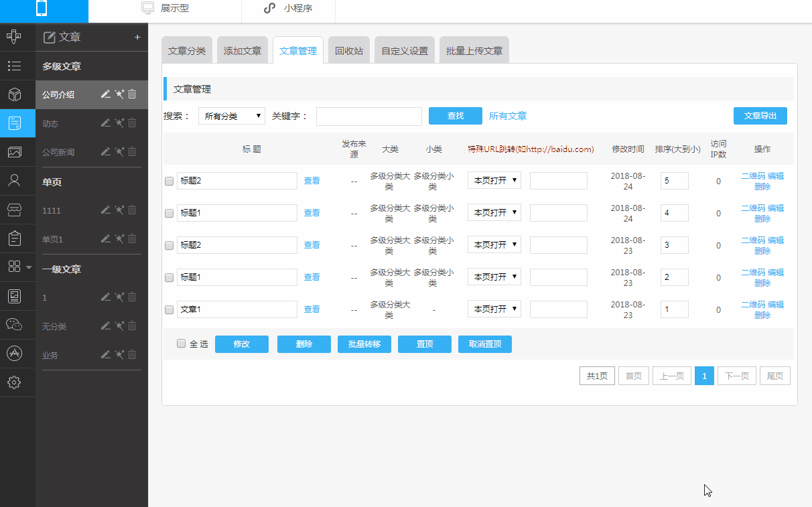Open the list menu icon in sidebar
Image resolution: width=812 pixels, height=507 pixels.
coord(14,66)
